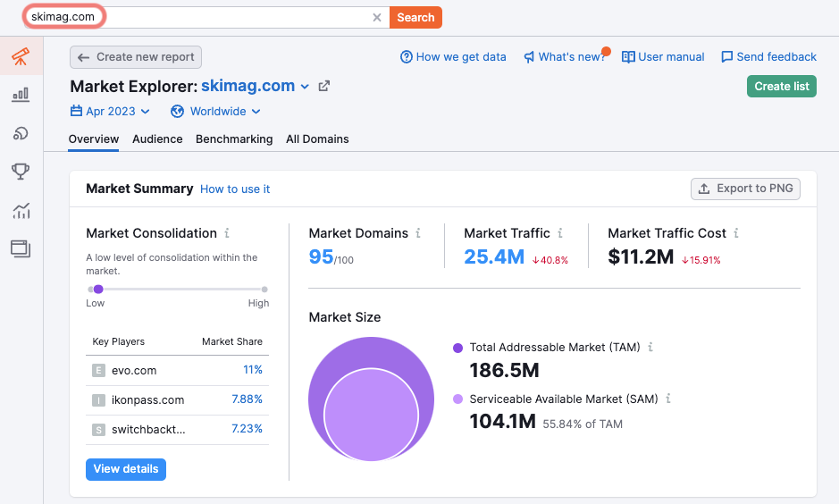Click the megaphone What's new icon
Screen dimensions: 839x504
529,57
